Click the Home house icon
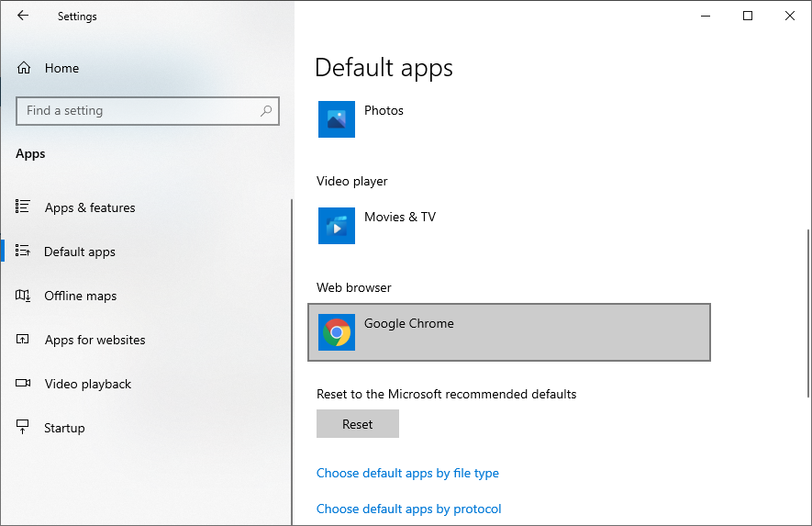 point(24,68)
